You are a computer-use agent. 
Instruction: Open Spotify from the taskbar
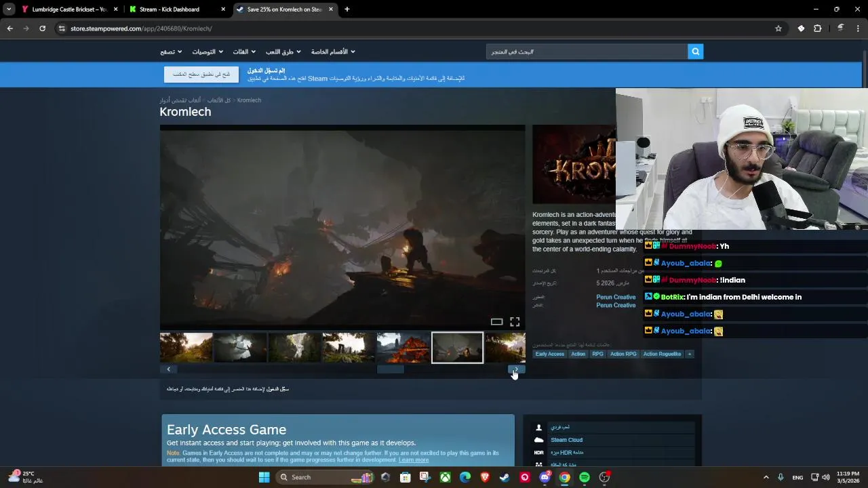coord(585,477)
